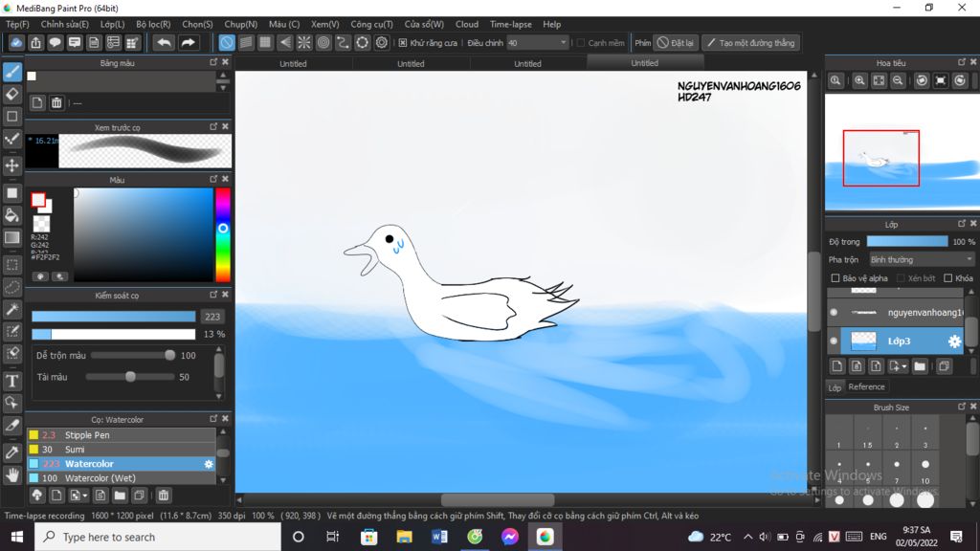980x551 pixels.
Task: Choose the rectangular Select tool
Action: click(11, 264)
